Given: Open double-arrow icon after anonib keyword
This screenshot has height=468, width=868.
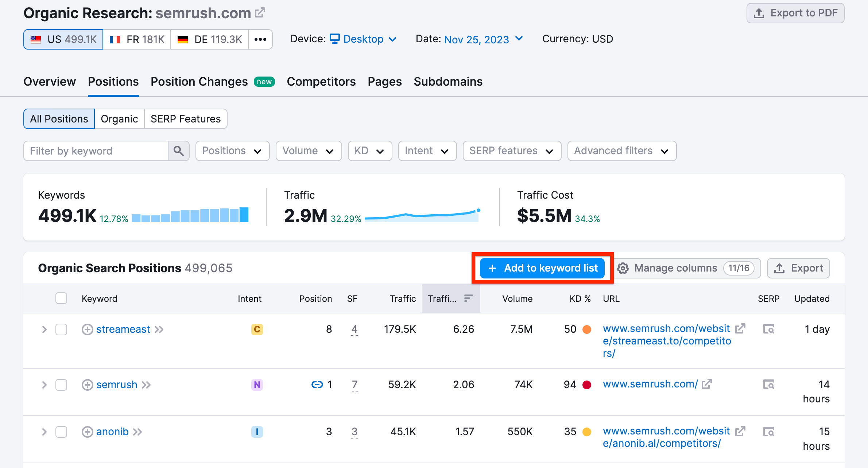Looking at the screenshot, I should (x=137, y=432).
